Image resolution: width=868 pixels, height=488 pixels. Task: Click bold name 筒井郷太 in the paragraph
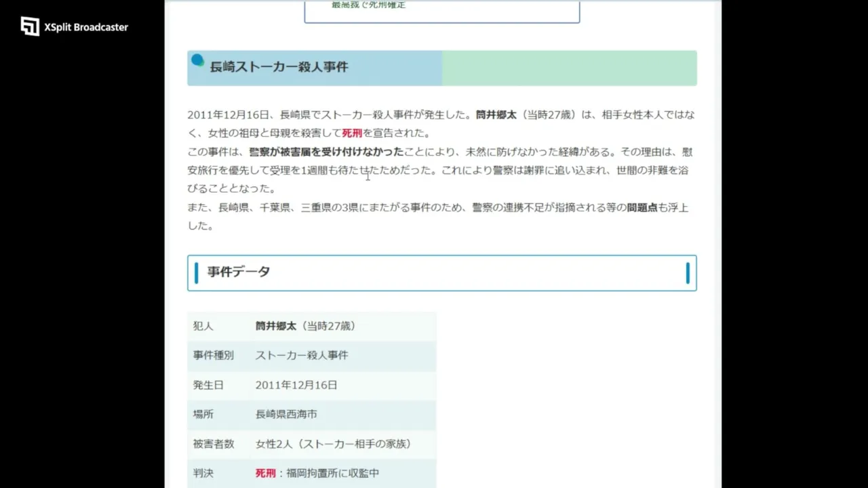coord(496,115)
